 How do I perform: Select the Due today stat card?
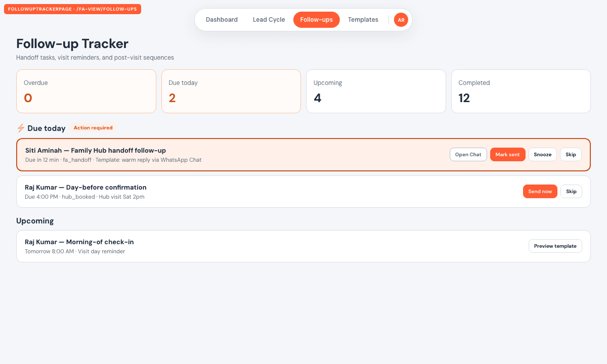tap(231, 92)
